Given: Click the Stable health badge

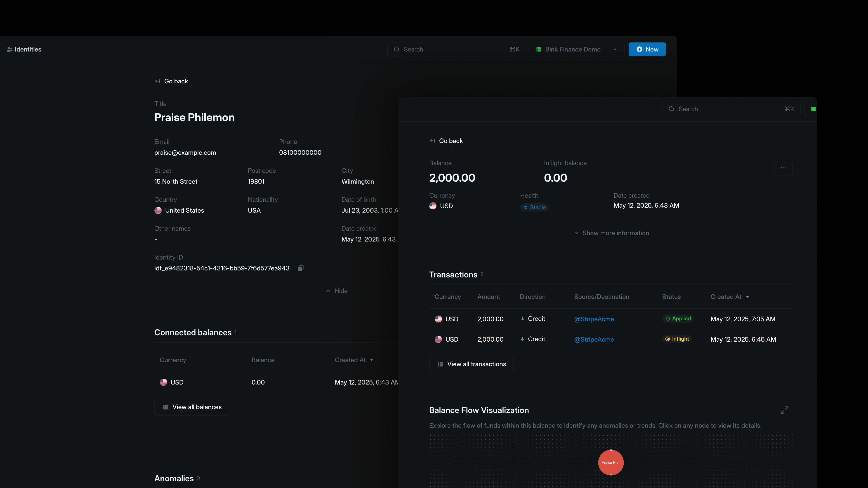Looking at the screenshot, I should tap(534, 207).
